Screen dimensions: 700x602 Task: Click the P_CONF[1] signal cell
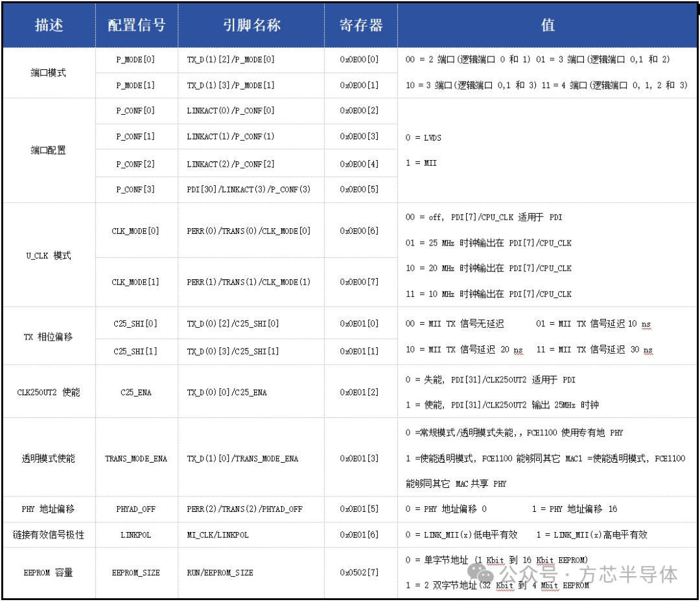click(x=135, y=137)
